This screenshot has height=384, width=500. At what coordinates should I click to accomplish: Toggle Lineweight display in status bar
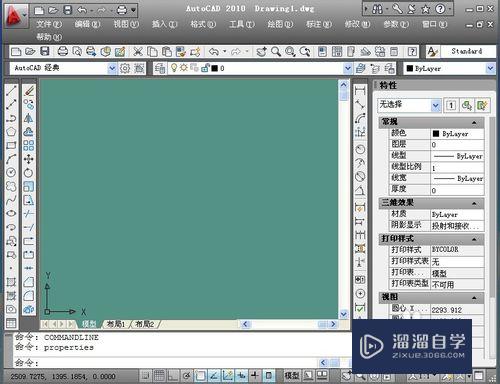pyautogui.click(x=255, y=376)
